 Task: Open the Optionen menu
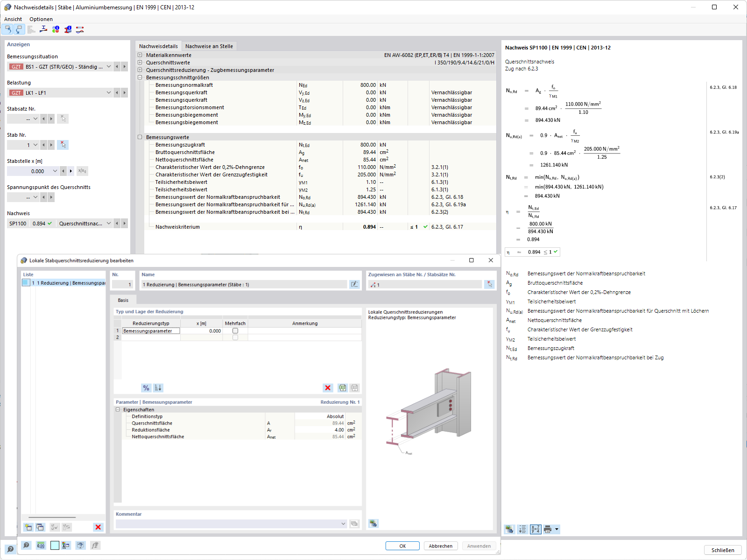pyautogui.click(x=41, y=19)
